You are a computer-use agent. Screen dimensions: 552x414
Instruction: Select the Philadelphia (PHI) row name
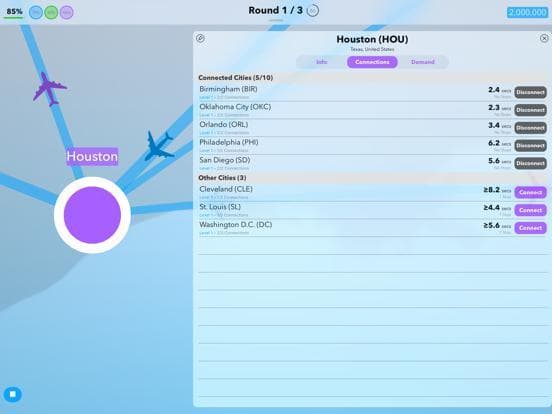pos(229,142)
